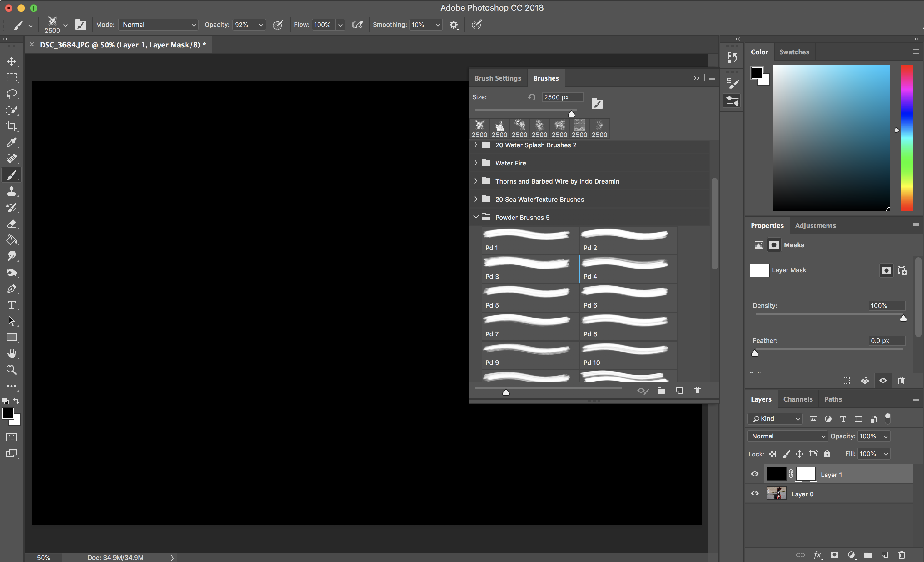Select the Eyedropper tool

click(x=12, y=142)
